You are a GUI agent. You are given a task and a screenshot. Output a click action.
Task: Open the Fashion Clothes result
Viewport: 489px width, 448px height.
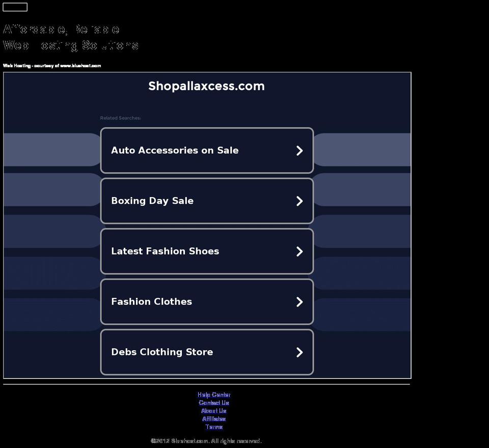click(207, 302)
